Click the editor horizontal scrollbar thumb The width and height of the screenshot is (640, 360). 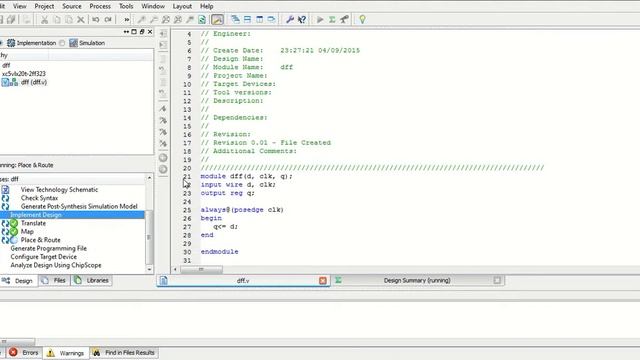(201, 269)
